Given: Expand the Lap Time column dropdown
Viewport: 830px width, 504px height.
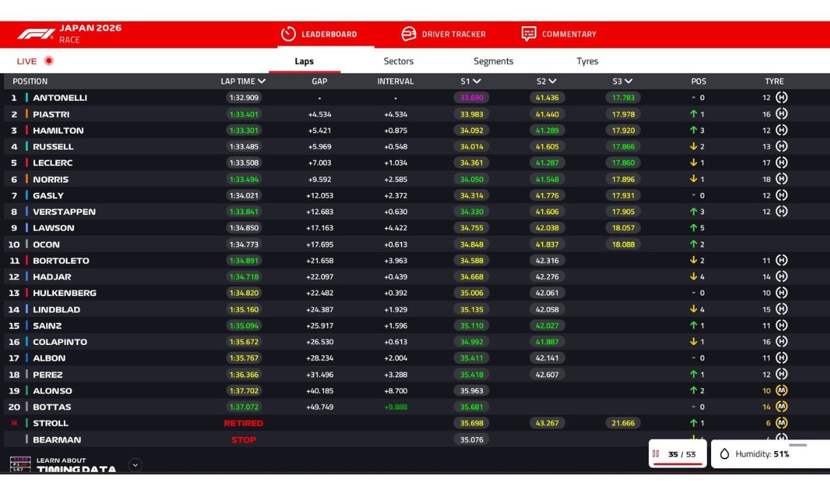Looking at the screenshot, I should pos(261,82).
